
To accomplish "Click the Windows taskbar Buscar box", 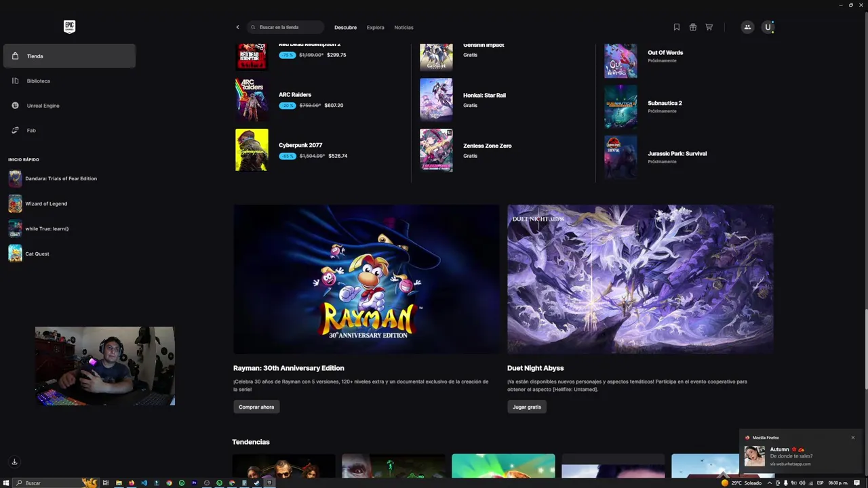I will pos(54,483).
